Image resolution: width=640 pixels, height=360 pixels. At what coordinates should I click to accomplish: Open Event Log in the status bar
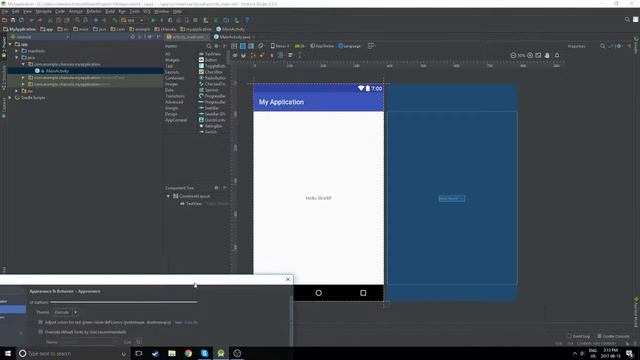(578, 336)
